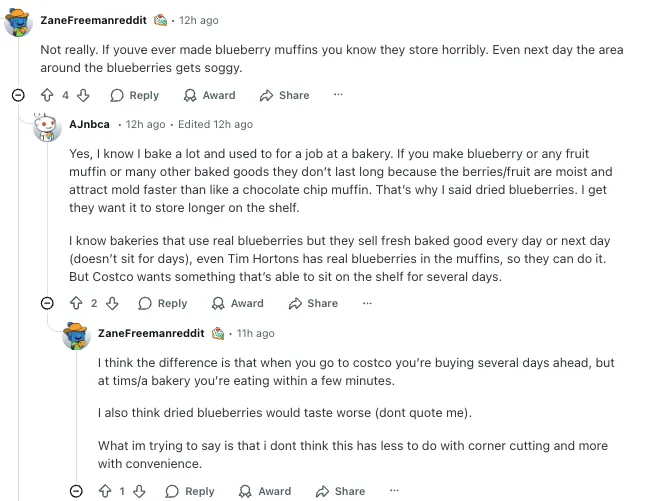Viewport: 659px width, 501px height.
Task: Share the bottom comment about convenience
Action: click(x=340, y=491)
